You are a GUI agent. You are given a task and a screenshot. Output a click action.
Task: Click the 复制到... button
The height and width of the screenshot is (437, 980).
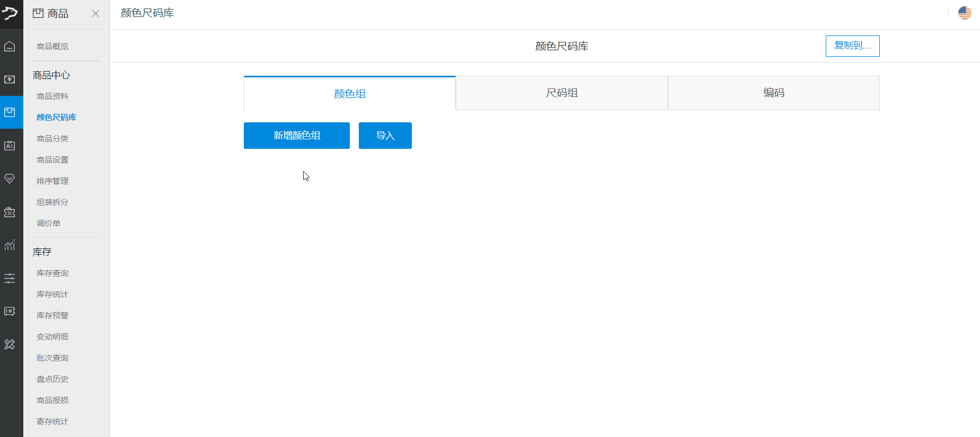[x=852, y=46]
